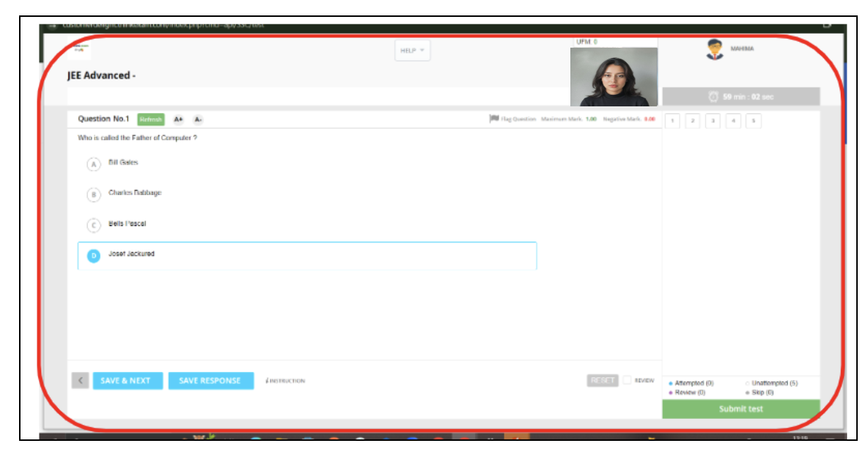
Task: Click the user avatar icon beside MAHIMA
Action: tap(714, 50)
